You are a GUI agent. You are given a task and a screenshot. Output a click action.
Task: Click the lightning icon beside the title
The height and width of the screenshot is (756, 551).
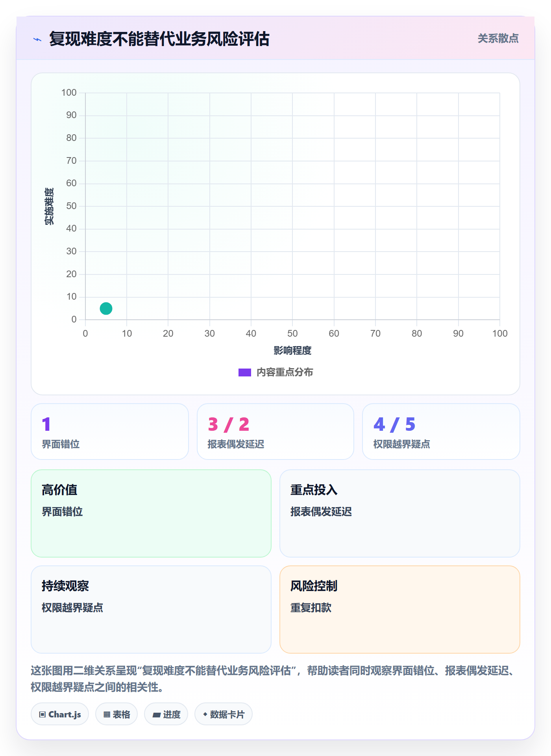37,39
